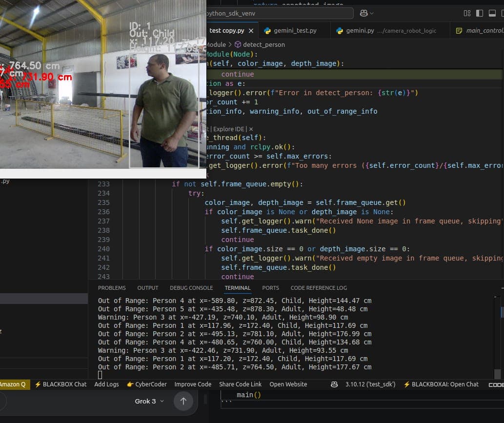Select detect_person in the breadcrumb

(264, 45)
